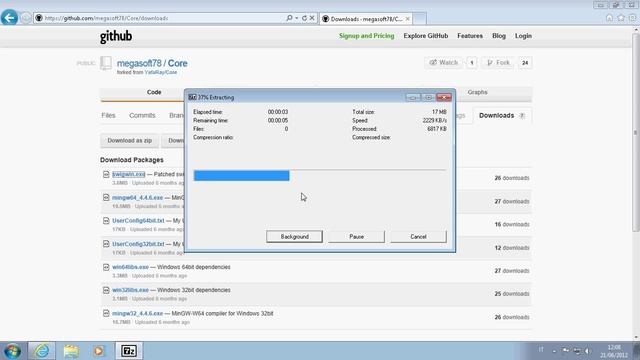Viewport: 640px width, 360px height.
Task: Click the browser Tools gear icon
Action: click(x=632, y=18)
